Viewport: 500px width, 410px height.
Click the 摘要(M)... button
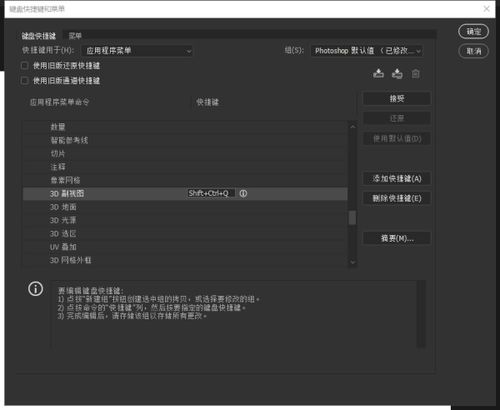[x=397, y=238]
